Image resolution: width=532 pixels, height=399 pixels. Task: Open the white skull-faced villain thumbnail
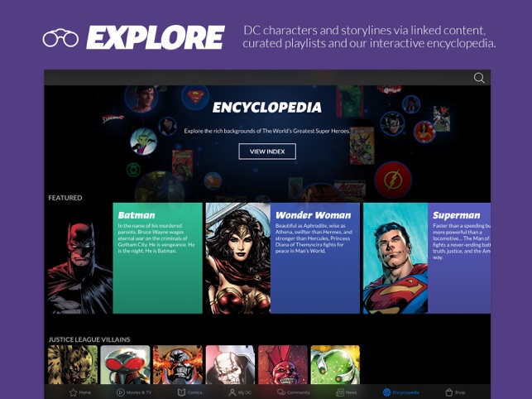(x=230, y=365)
